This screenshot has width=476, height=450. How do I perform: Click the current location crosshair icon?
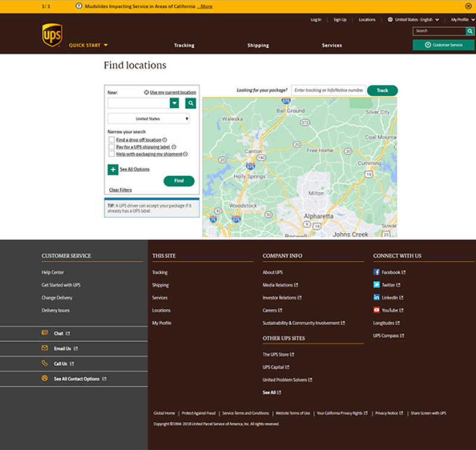(146, 92)
